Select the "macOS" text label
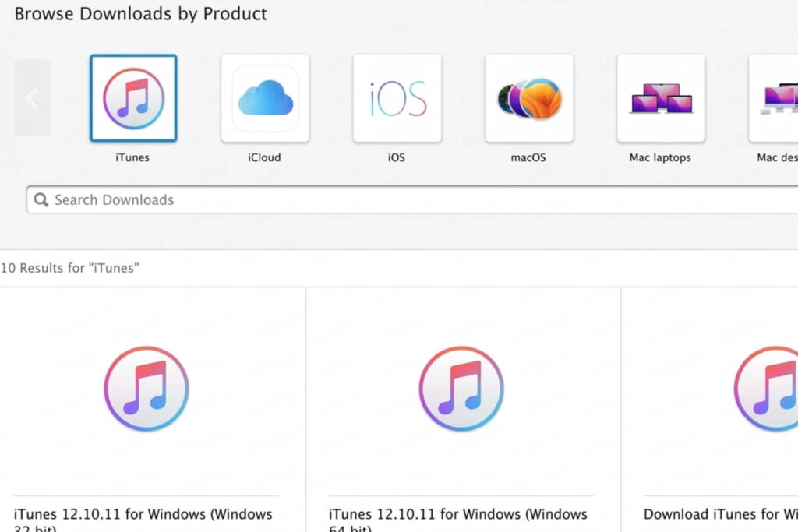798x532 pixels. pyautogui.click(x=528, y=157)
